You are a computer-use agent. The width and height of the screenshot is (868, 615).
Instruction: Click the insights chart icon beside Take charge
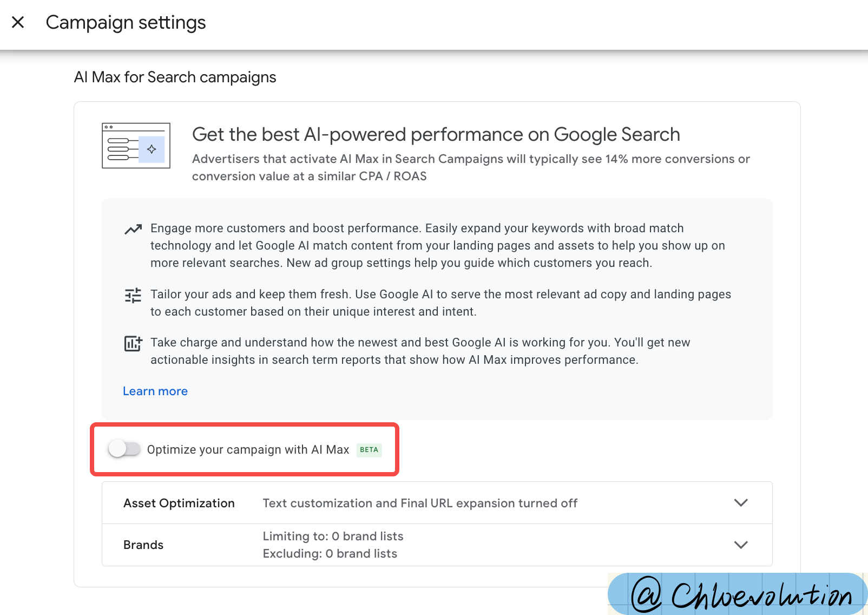pyautogui.click(x=133, y=343)
